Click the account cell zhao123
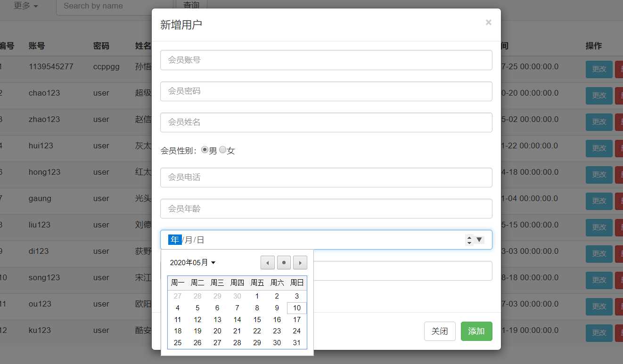This screenshot has width=623, height=364. point(44,119)
